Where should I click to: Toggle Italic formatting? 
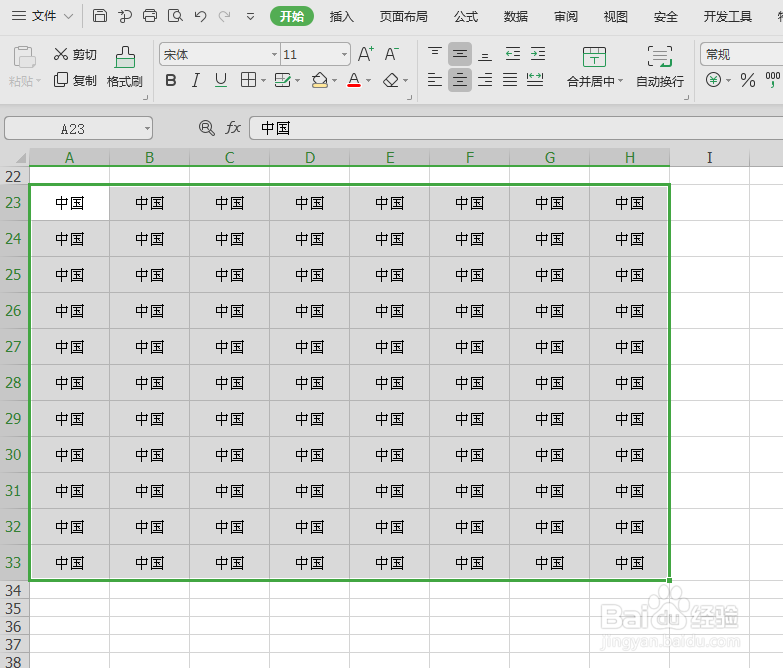196,80
